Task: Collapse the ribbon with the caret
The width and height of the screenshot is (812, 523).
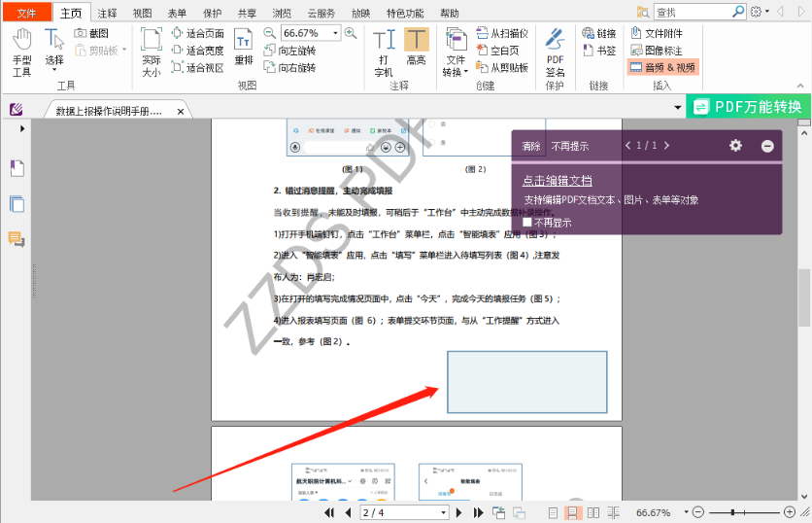Action: click(800, 86)
